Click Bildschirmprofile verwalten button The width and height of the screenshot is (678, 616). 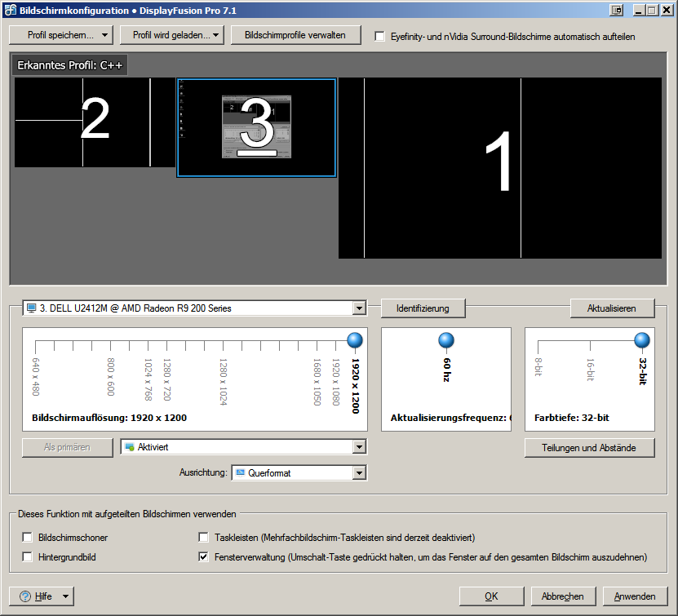tap(295, 35)
